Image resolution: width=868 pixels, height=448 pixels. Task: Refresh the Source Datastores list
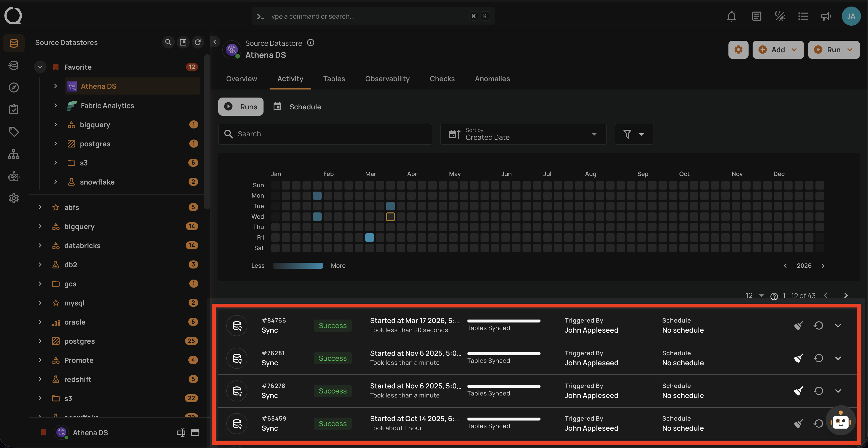click(198, 42)
